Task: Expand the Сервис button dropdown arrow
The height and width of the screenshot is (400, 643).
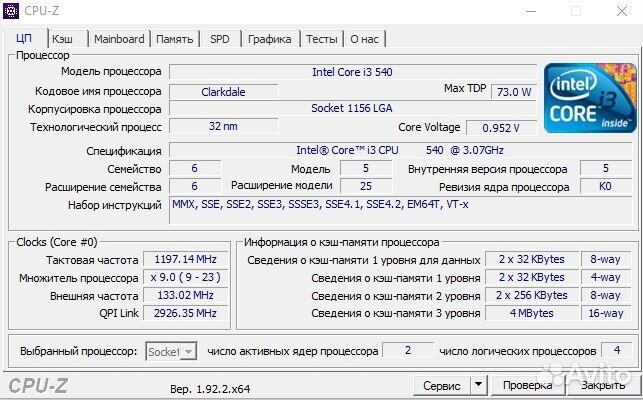Action: tap(478, 385)
